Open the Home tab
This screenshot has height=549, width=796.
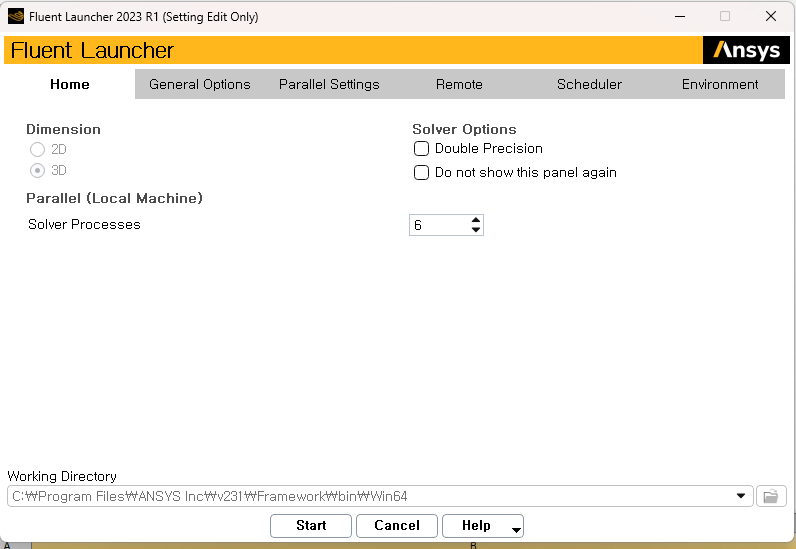70,84
